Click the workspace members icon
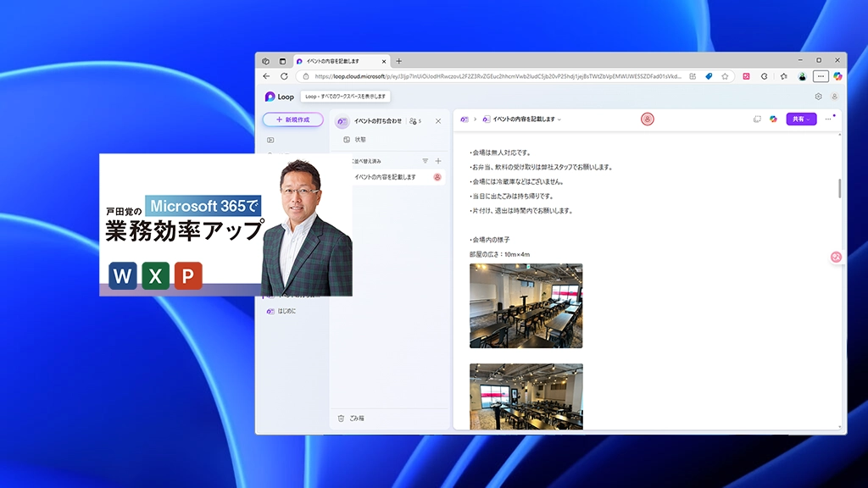The image size is (868, 488). pyautogui.click(x=415, y=121)
